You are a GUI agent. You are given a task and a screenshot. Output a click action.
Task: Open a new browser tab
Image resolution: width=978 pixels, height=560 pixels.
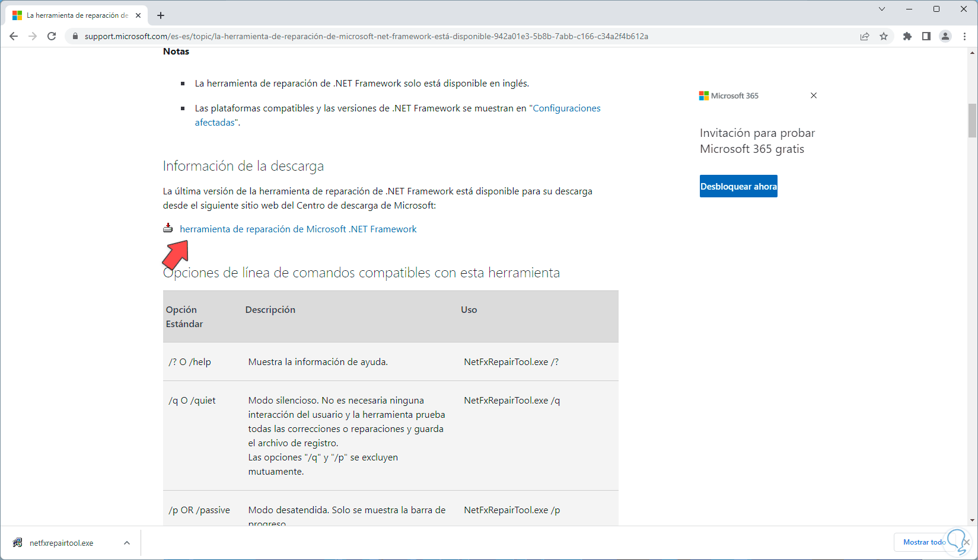coord(161,15)
